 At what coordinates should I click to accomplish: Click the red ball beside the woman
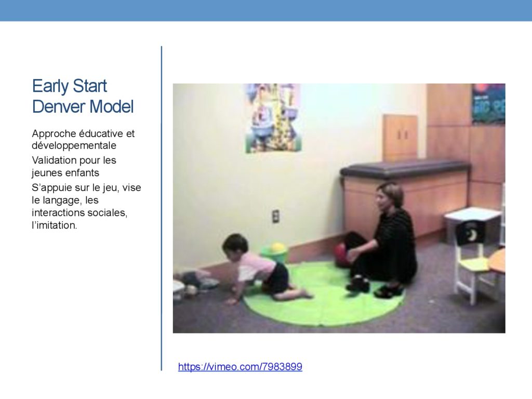(340, 255)
